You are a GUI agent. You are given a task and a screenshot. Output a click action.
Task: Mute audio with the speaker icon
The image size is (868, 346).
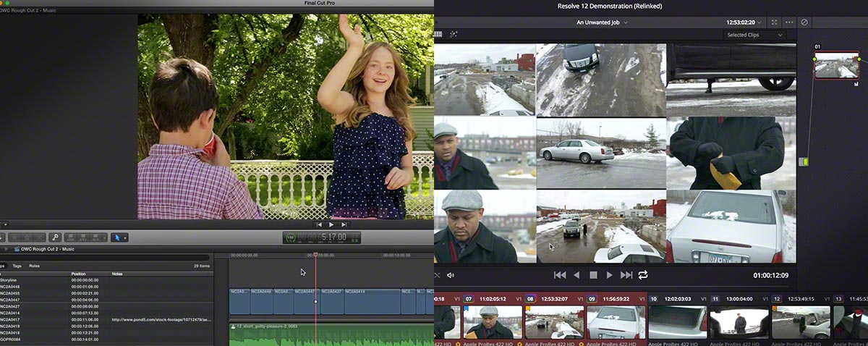tap(451, 275)
